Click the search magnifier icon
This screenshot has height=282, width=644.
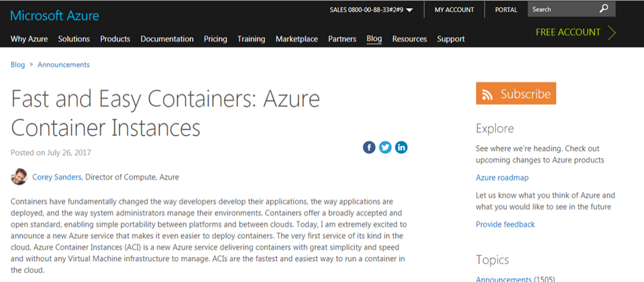point(603,9)
